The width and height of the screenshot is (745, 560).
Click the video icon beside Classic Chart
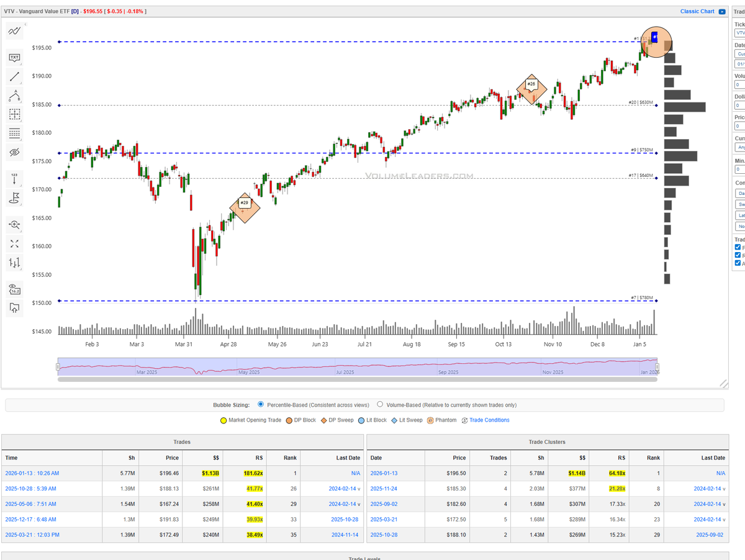click(x=721, y=11)
